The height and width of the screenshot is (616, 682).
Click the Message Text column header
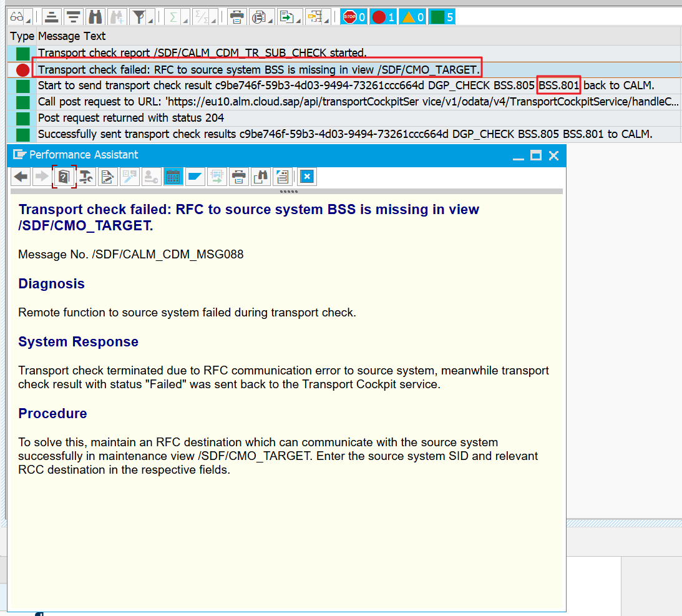point(72,36)
